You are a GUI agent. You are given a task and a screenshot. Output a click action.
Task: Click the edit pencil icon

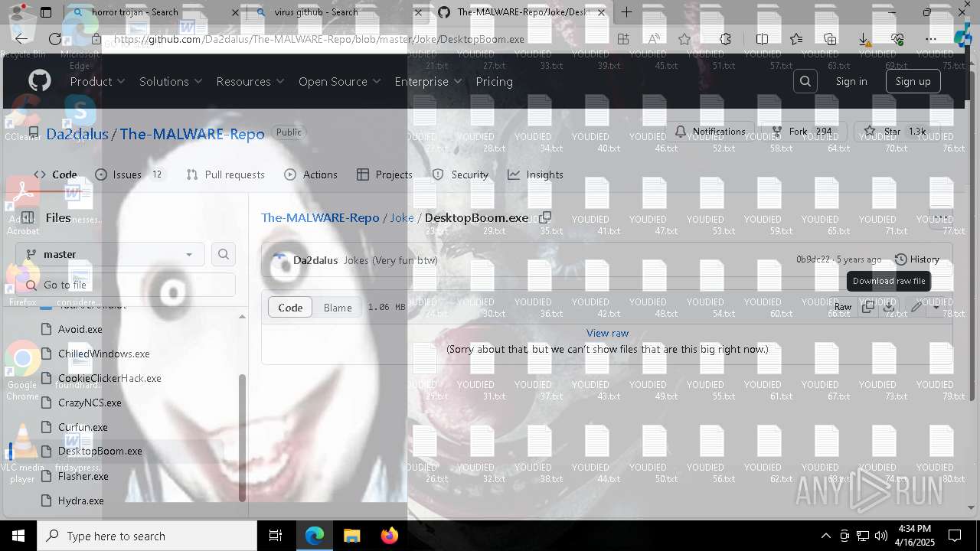coord(916,307)
